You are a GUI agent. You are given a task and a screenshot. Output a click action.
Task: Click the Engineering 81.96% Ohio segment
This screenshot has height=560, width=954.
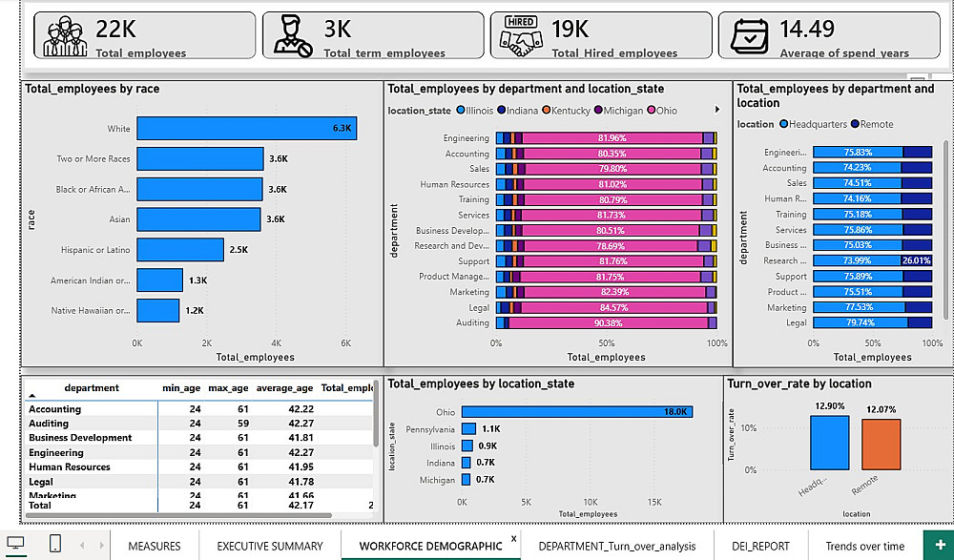[x=612, y=138]
